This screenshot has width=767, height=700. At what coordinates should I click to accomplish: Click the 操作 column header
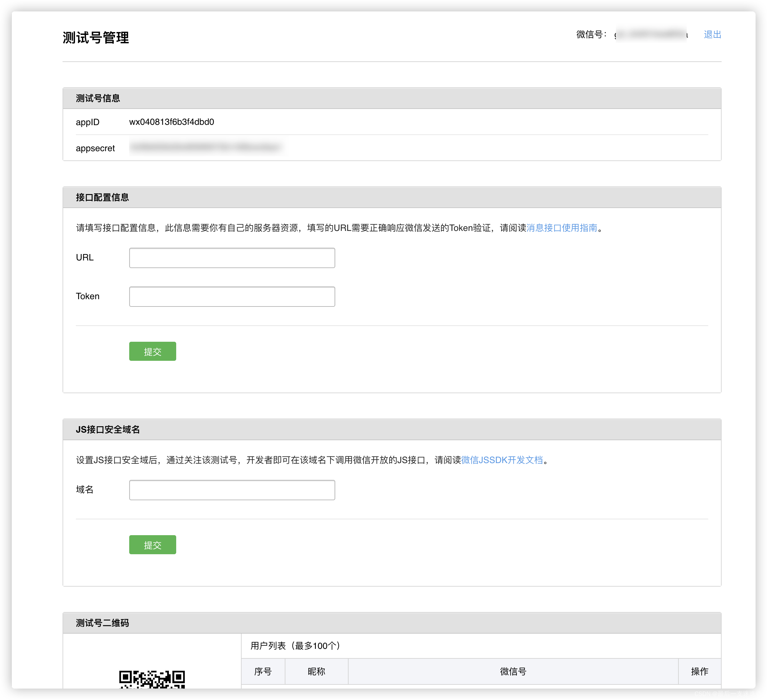point(700,671)
